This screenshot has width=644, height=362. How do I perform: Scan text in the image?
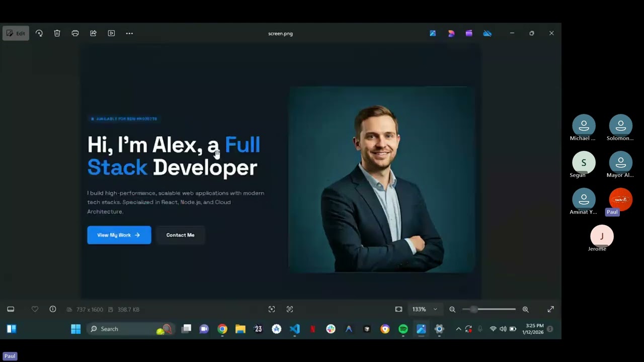coord(290,309)
